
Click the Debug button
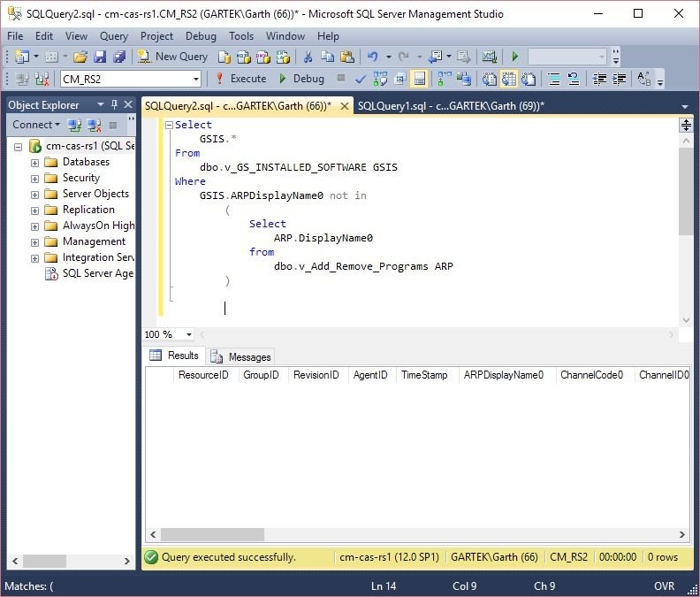301,79
